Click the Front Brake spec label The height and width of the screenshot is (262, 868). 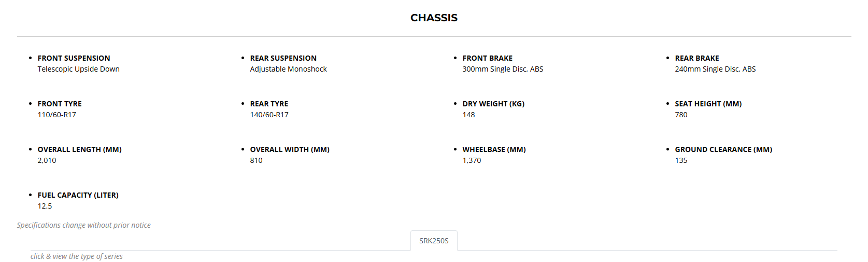pyautogui.click(x=487, y=58)
